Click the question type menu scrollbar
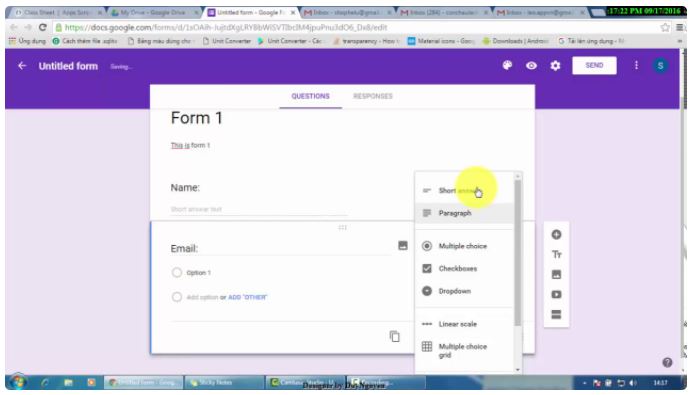This screenshot has width=692, height=395. point(518,252)
